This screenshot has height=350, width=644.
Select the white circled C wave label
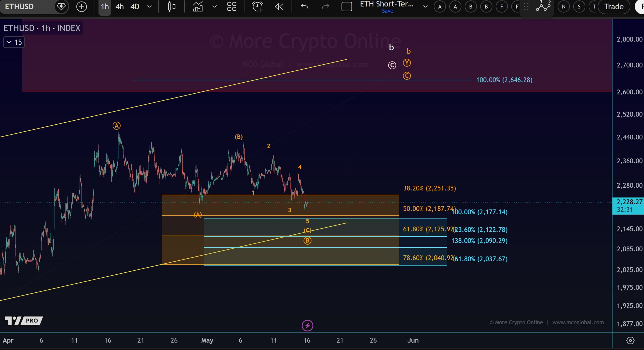(392, 65)
